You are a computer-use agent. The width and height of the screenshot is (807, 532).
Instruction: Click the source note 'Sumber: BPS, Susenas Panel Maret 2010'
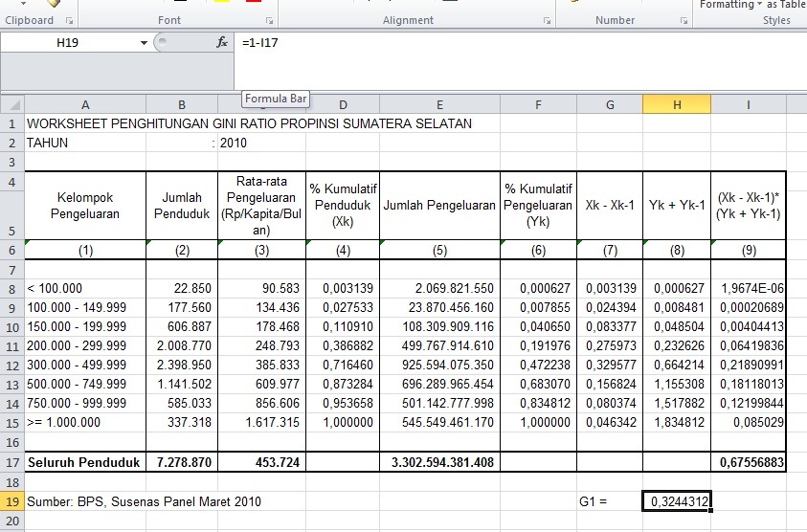click(x=145, y=501)
